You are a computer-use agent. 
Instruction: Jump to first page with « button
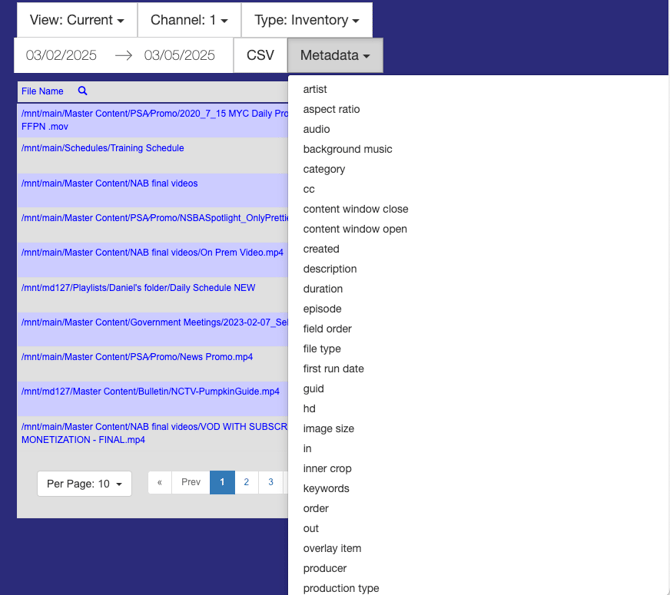coord(159,482)
